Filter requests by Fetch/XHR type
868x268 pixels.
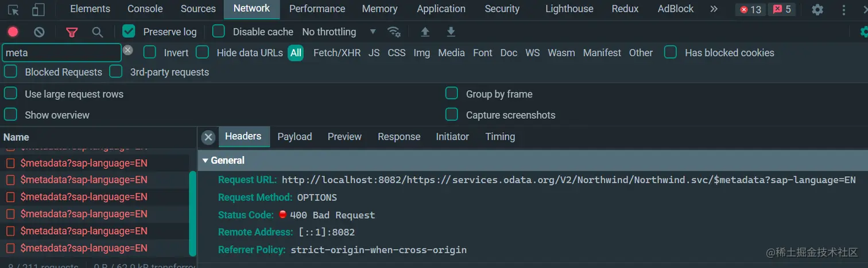337,53
